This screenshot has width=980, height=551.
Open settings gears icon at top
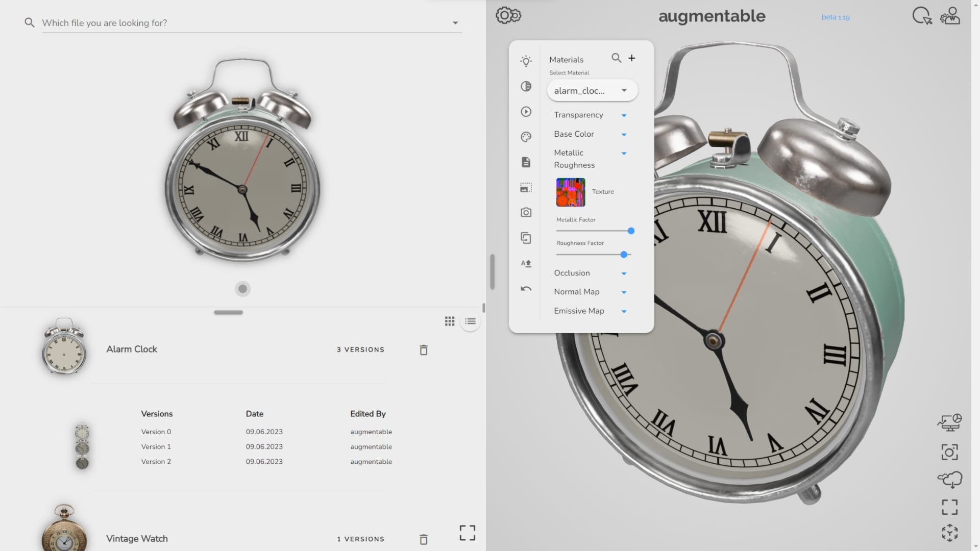(x=508, y=15)
